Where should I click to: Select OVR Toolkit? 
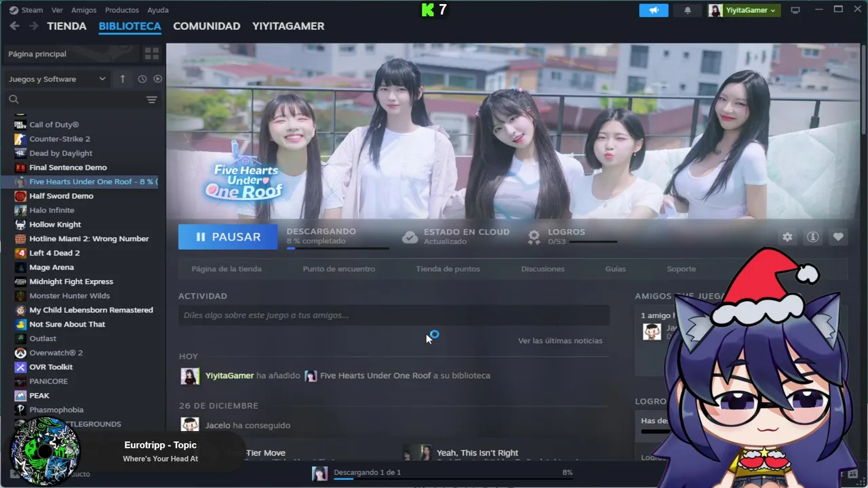click(x=51, y=367)
